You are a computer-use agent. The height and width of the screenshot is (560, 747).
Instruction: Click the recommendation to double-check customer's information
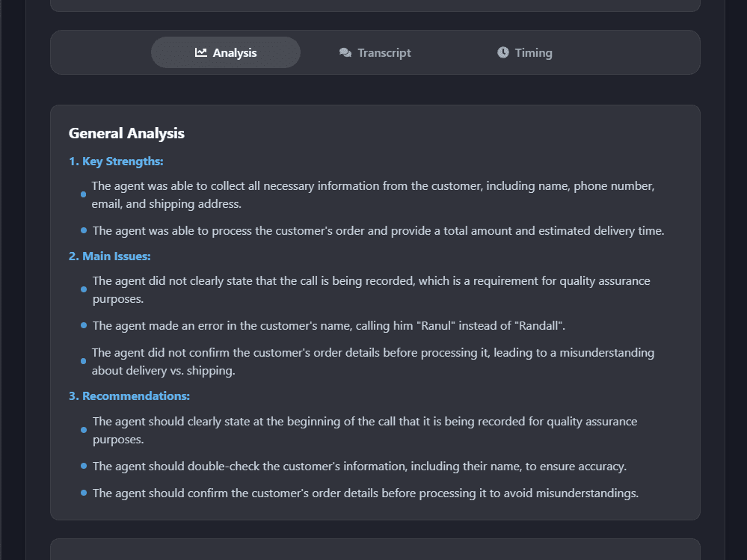(360, 467)
